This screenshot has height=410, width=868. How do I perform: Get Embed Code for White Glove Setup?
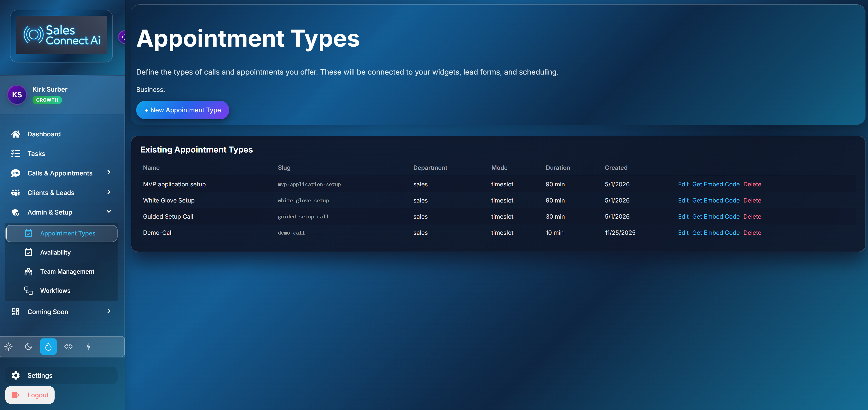pyautogui.click(x=716, y=200)
